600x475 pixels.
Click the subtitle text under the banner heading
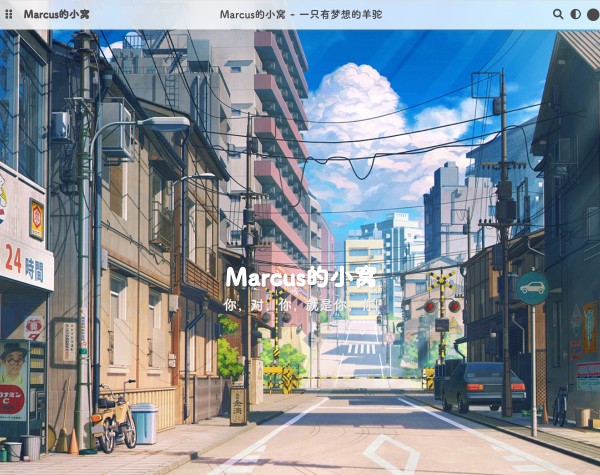(x=299, y=304)
